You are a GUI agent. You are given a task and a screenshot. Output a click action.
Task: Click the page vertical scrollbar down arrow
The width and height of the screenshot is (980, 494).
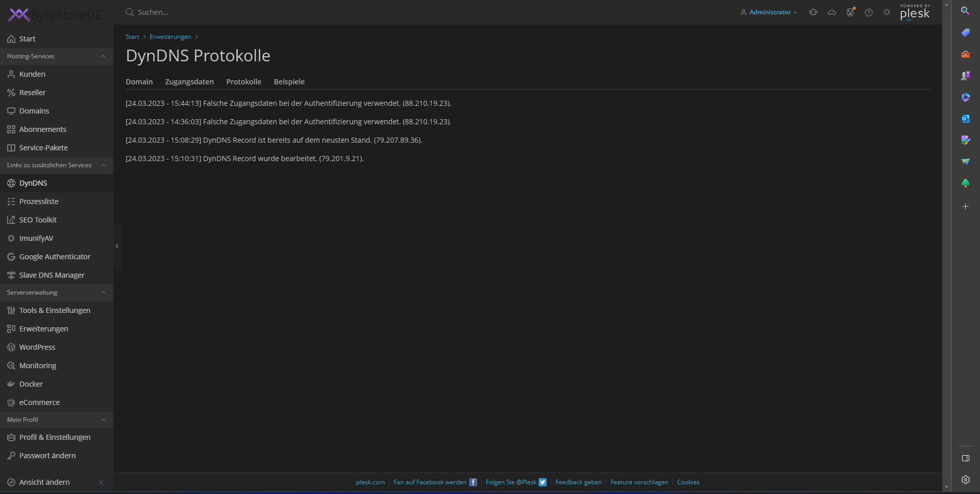pyautogui.click(x=946, y=487)
